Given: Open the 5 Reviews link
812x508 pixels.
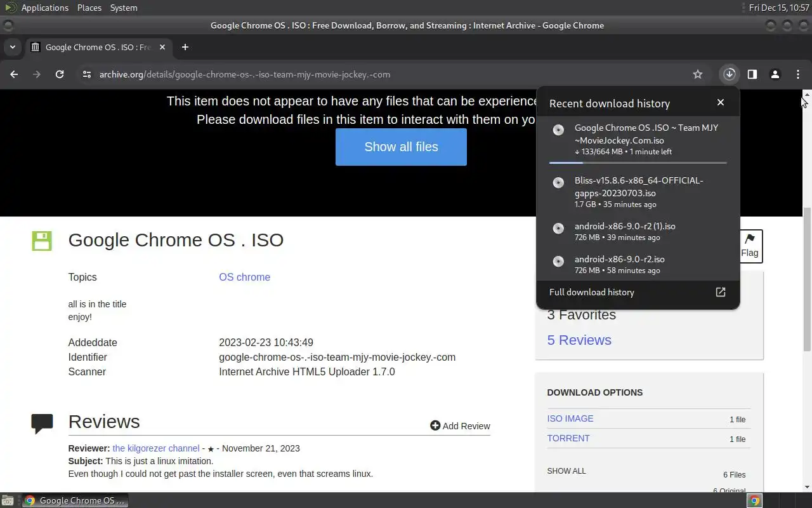Looking at the screenshot, I should tap(579, 340).
